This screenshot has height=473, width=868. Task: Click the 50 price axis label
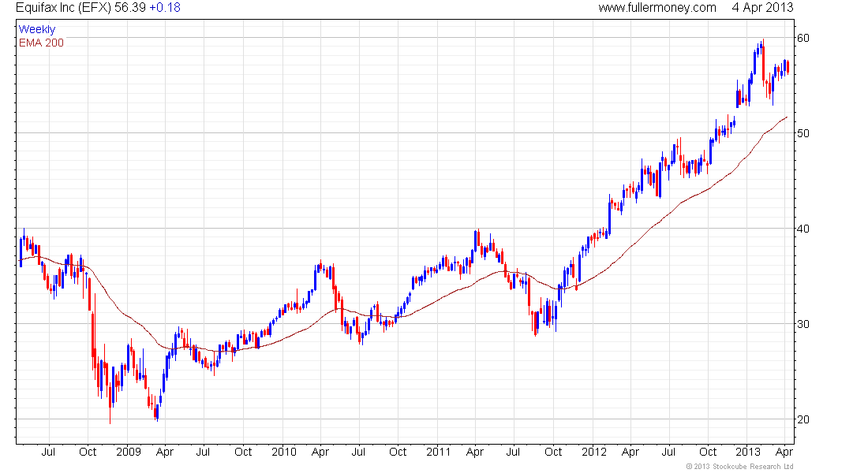tap(803, 133)
